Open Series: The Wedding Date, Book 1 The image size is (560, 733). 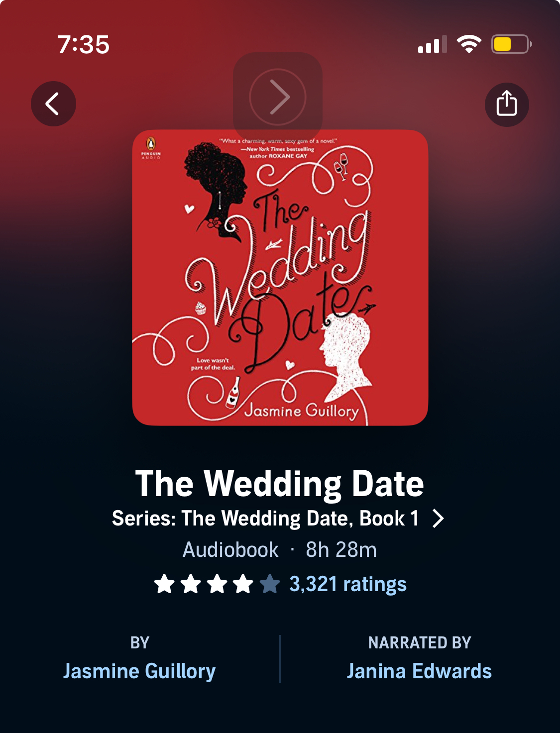coord(265,519)
